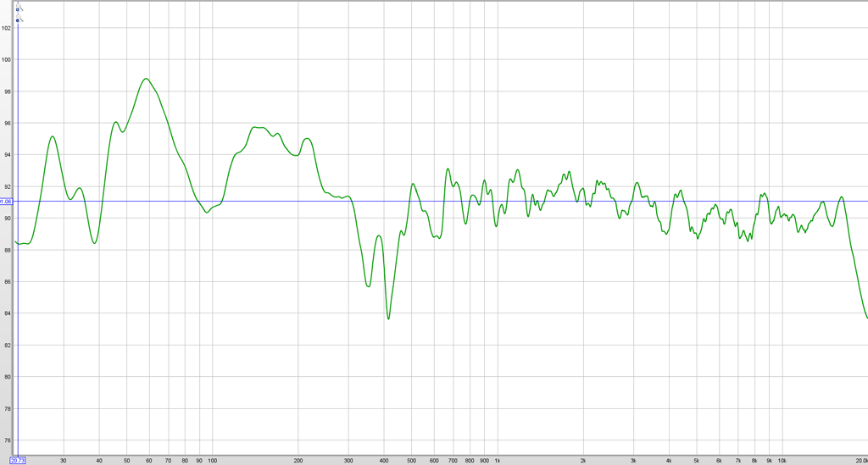Click the vertical zoom-in magnifier icon
The image size is (868, 465).
18,9
